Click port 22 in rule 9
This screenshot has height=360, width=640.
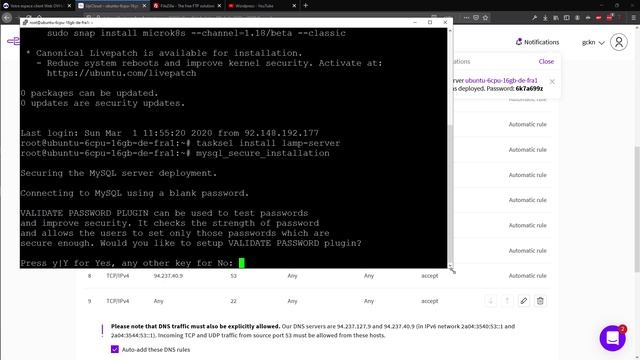pyautogui.click(x=233, y=301)
